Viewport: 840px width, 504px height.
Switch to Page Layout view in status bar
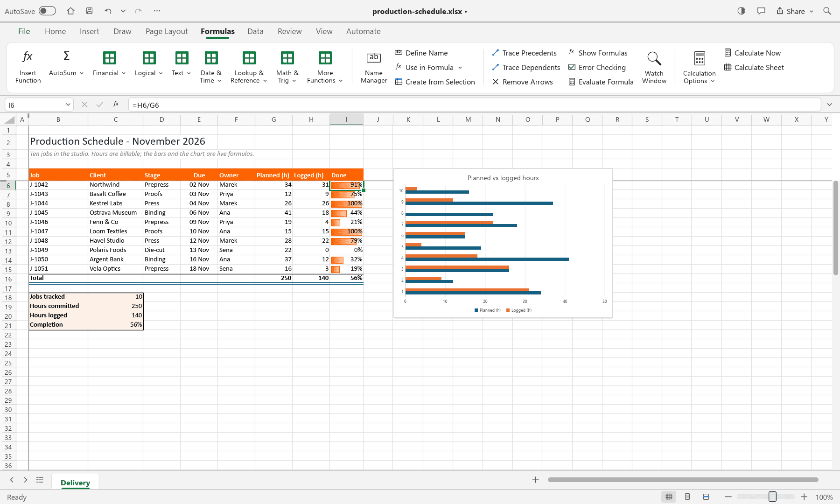pos(687,497)
